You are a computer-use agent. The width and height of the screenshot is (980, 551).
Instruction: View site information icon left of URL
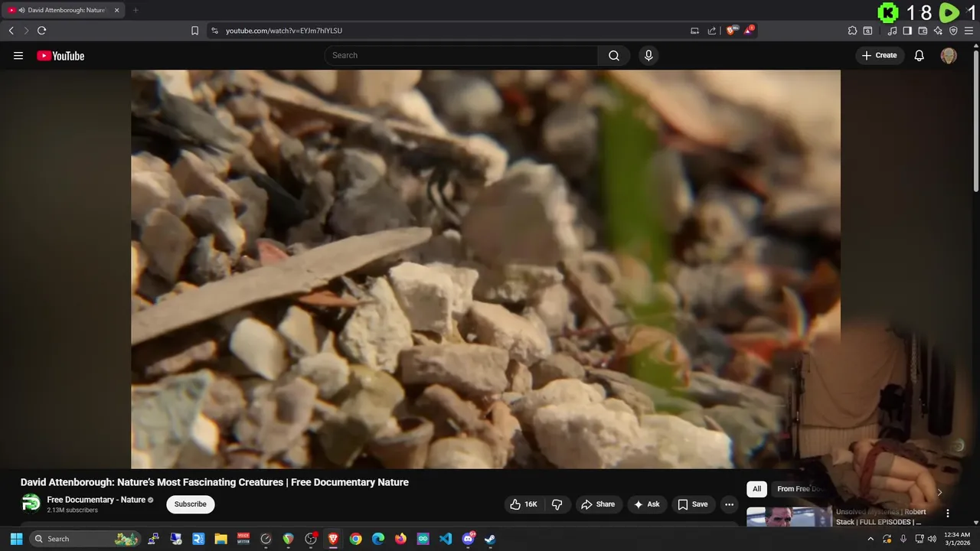(214, 31)
